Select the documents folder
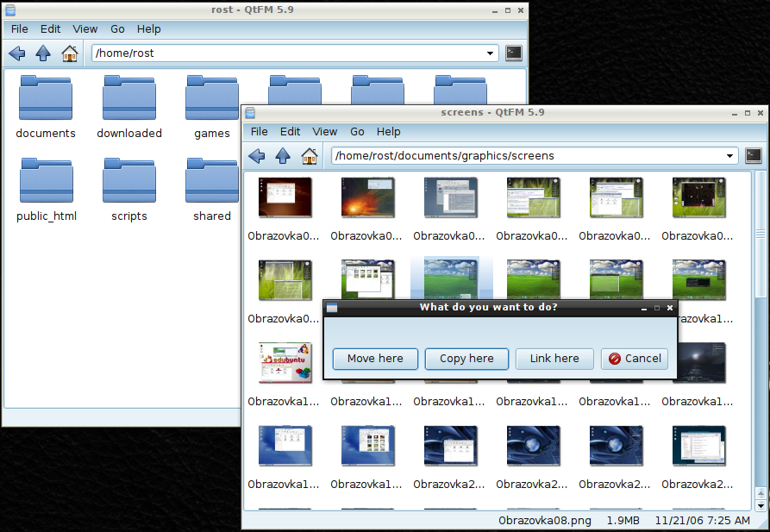The image size is (770, 532). coord(46,107)
